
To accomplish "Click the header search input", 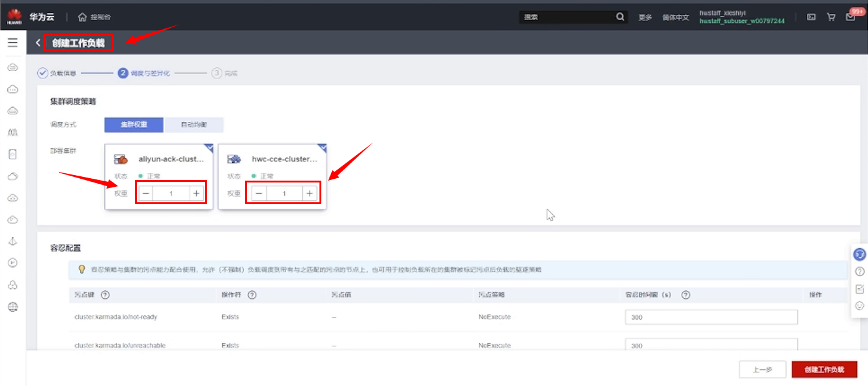I will tap(566, 17).
